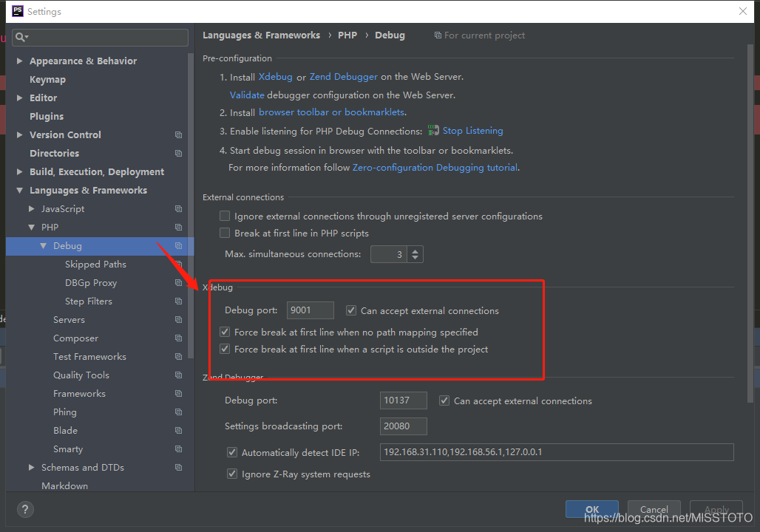
Task: Click the project-level icon beside Directories
Action: tap(178, 153)
